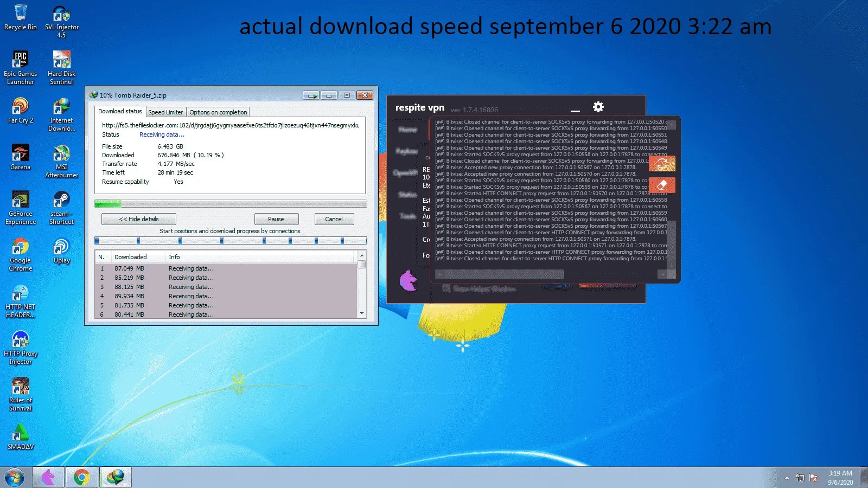Click the Show desktop strip at taskbar end
This screenshot has width=868, height=488.
864,477
